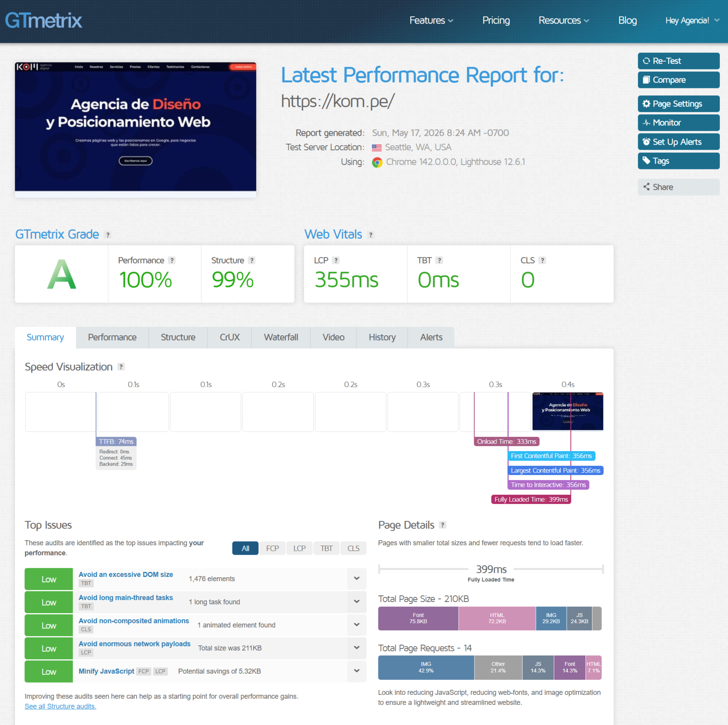Click the Set Up Alerts clock icon
Screen dimensions: 728x725
(x=646, y=142)
